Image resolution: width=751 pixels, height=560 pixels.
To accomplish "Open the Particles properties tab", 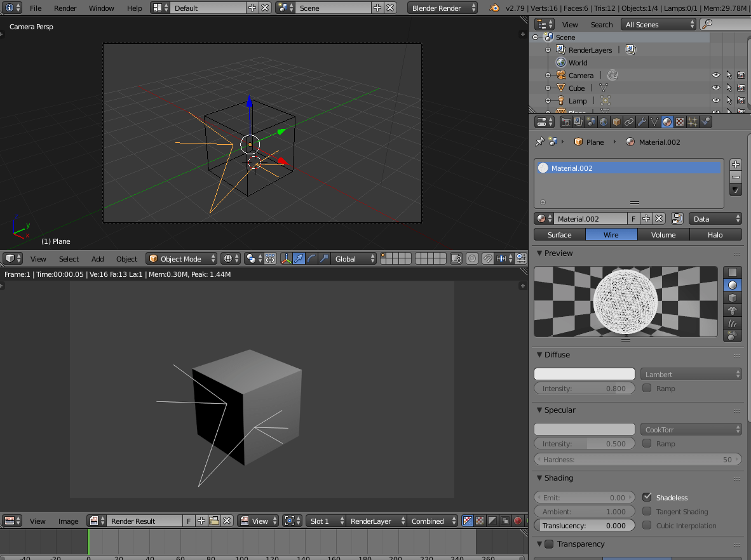I will [x=693, y=121].
